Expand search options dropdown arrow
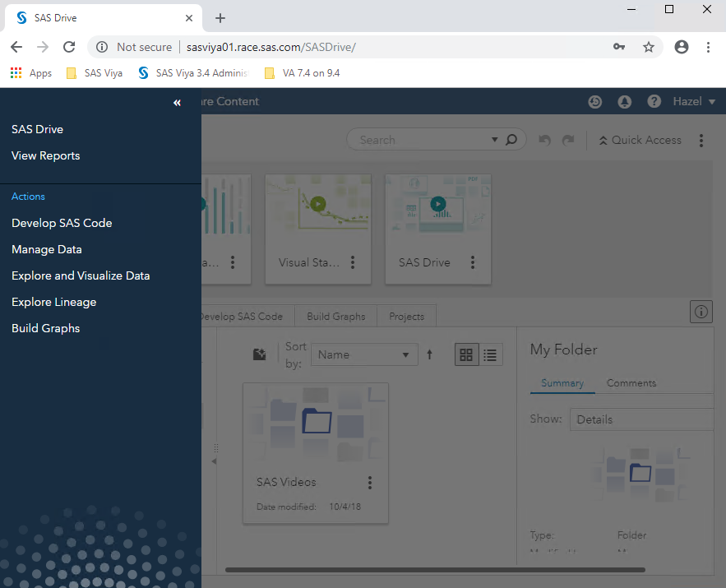The width and height of the screenshot is (726, 588). click(x=494, y=139)
